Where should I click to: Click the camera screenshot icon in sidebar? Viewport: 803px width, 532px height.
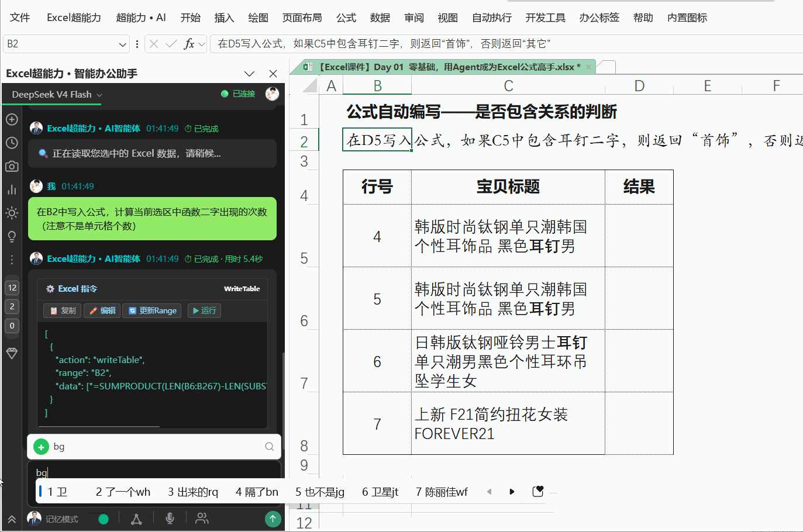click(12, 167)
